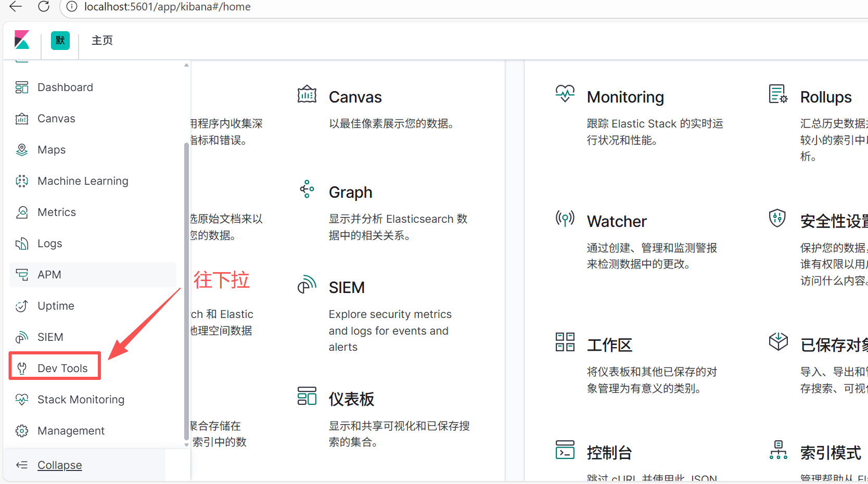Click the Watcher broadcast icon

click(x=565, y=218)
